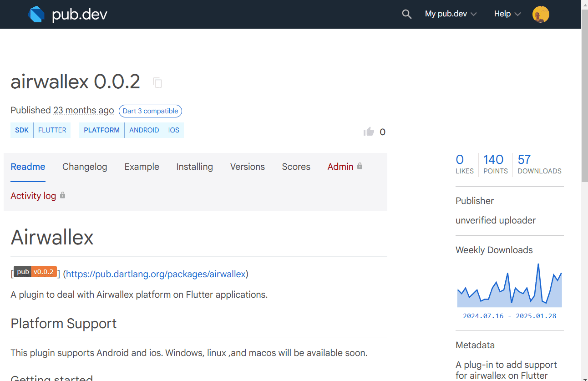Click the like count number

(382, 132)
